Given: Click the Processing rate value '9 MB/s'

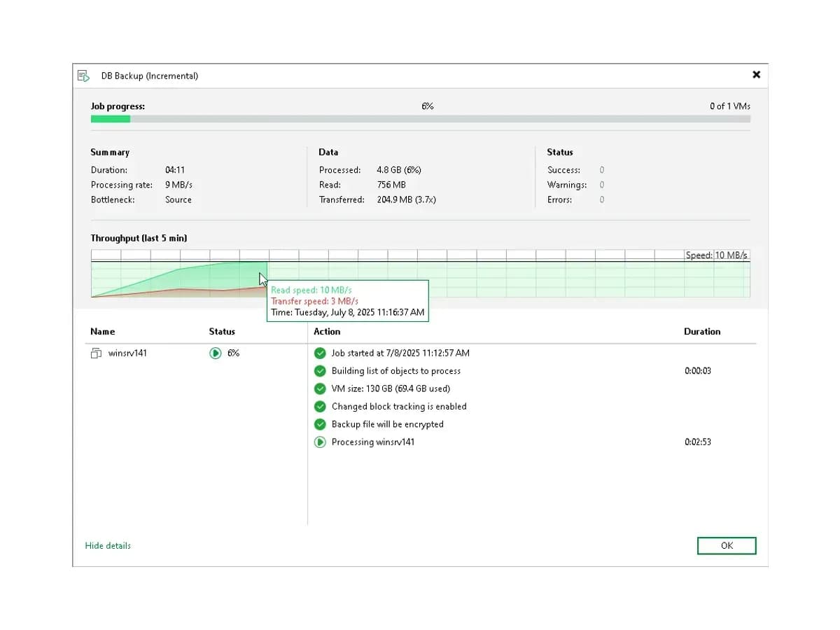Looking at the screenshot, I should point(179,185).
